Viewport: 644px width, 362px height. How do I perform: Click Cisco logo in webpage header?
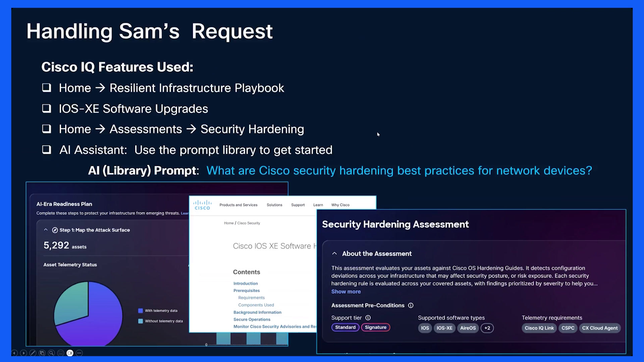pos(202,205)
